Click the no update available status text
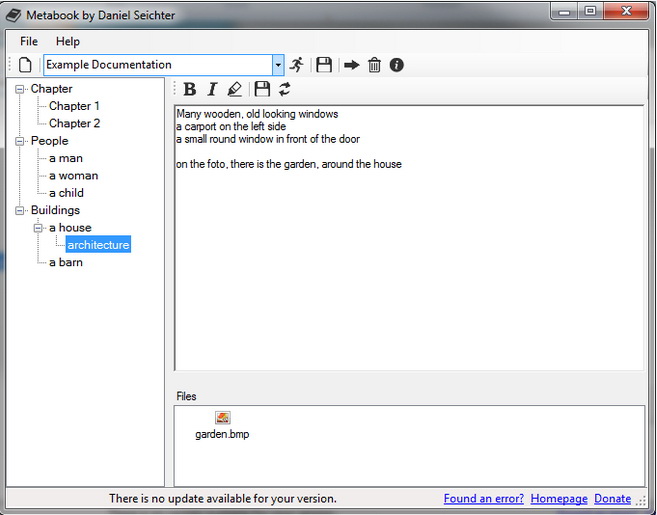This screenshot has width=657, height=515. pyautogui.click(x=223, y=499)
